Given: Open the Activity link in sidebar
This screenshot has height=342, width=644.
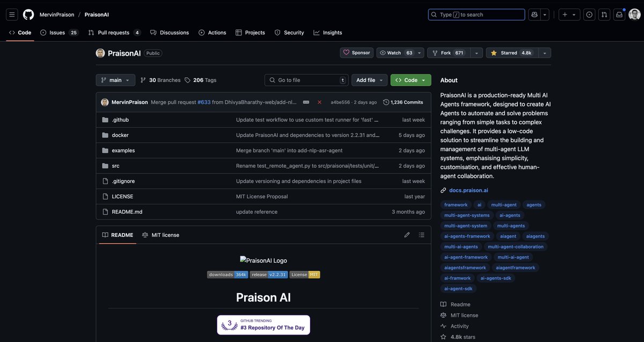Looking at the screenshot, I should (x=454, y=326).
